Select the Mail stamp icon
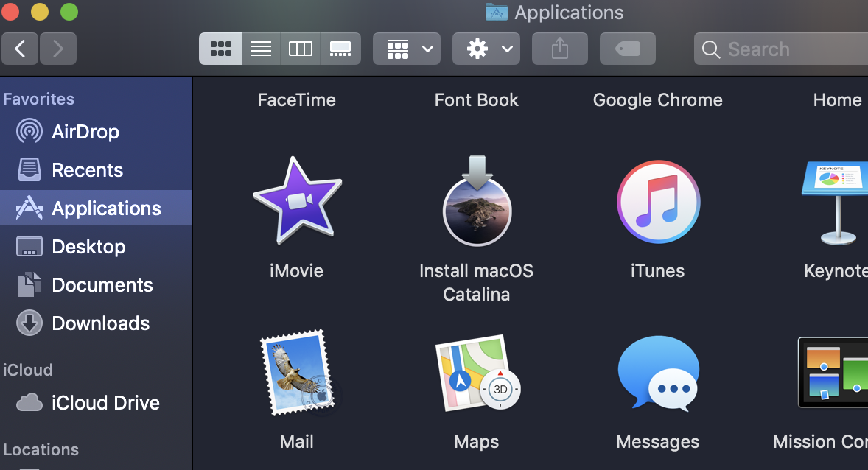This screenshot has height=470, width=868. point(298,373)
